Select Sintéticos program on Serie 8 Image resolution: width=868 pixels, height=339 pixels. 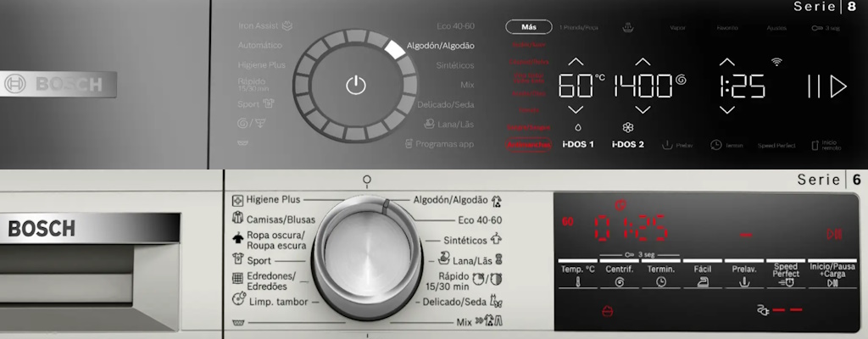coord(455,65)
